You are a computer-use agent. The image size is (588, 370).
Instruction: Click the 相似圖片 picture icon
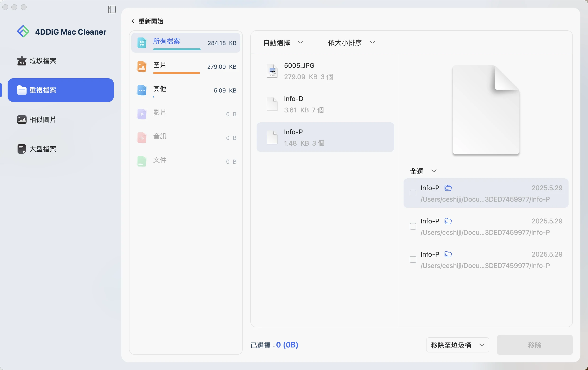(x=22, y=120)
